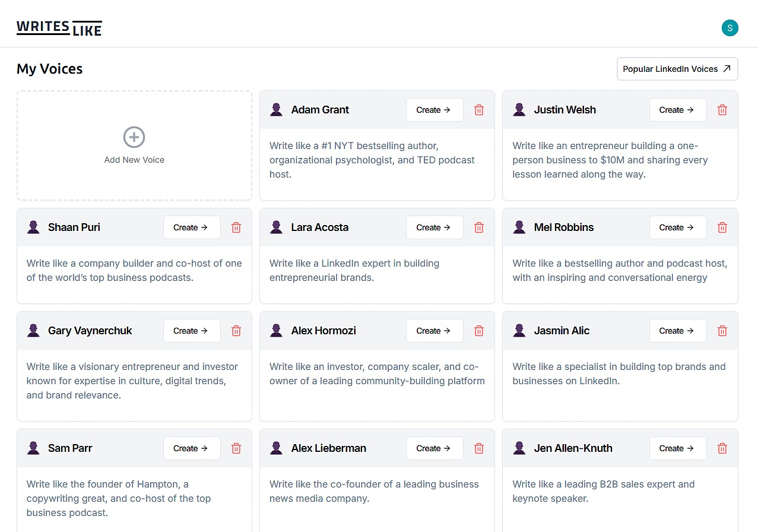Select the Add New Voice card
The height and width of the screenshot is (532, 758).
click(134, 146)
